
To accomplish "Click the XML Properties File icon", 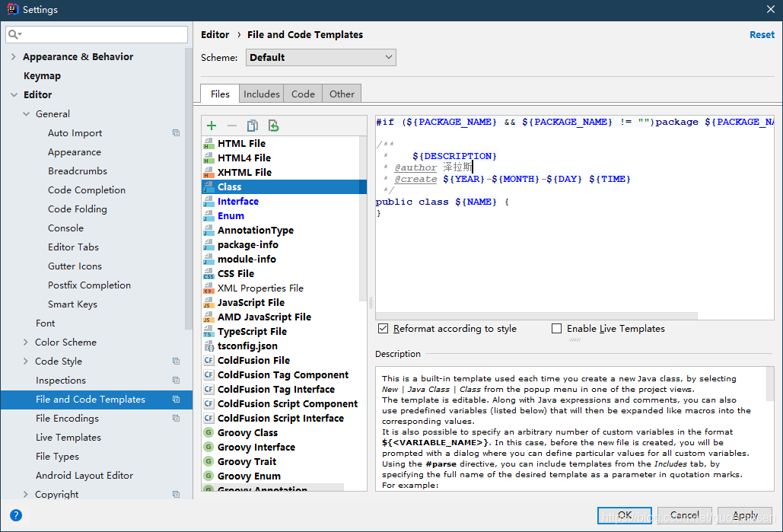I will tap(208, 288).
